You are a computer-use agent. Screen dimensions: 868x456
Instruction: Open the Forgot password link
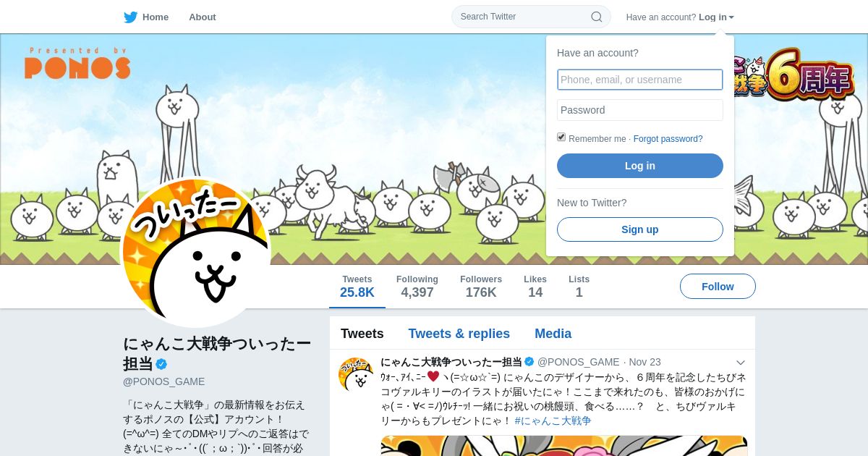point(668,139)
